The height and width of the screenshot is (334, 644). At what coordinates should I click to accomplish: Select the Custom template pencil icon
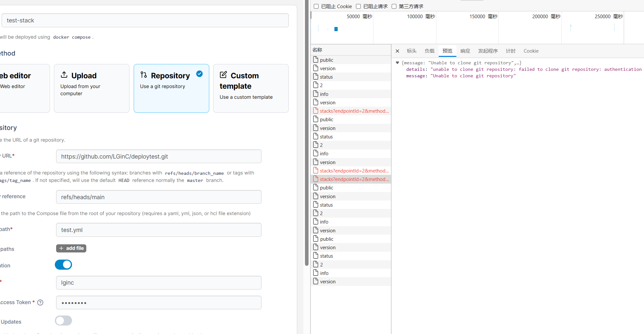tap(223, 74)
